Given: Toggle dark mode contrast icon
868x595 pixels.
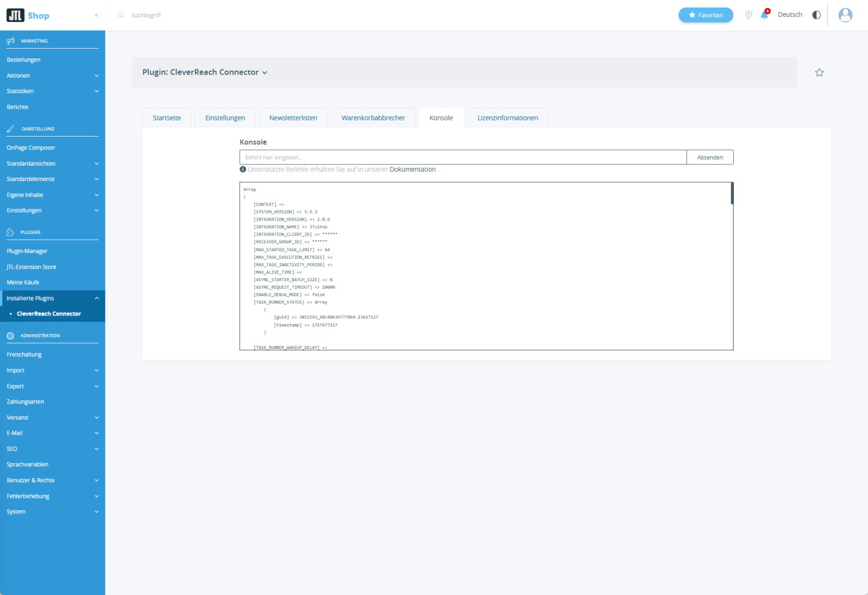Looking at the screenshot, I should [x=816, y=15].
